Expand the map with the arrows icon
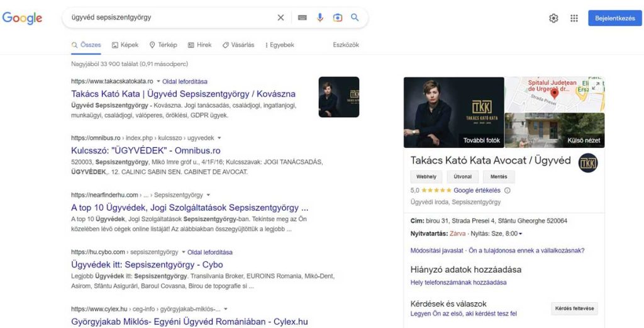Screen dimensions: 644x328 click(x=595, y=86)
